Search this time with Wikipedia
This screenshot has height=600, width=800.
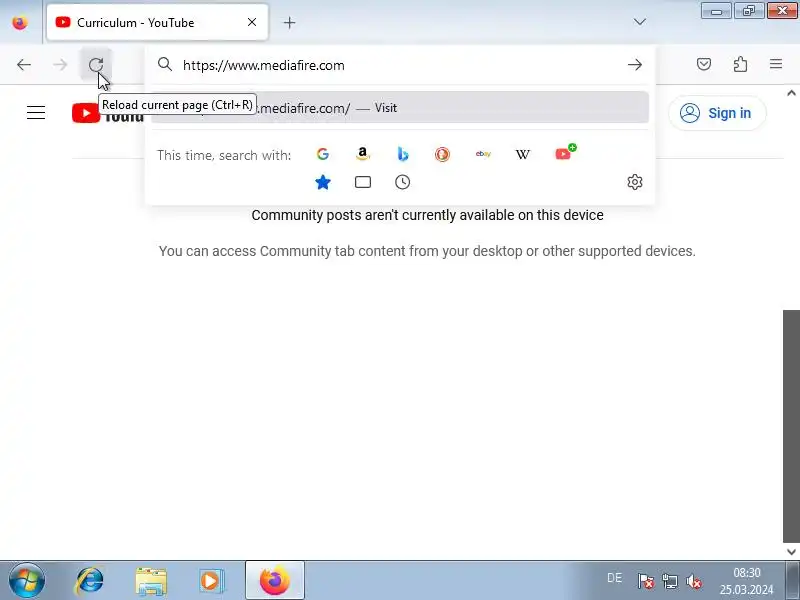click(522, 154)
